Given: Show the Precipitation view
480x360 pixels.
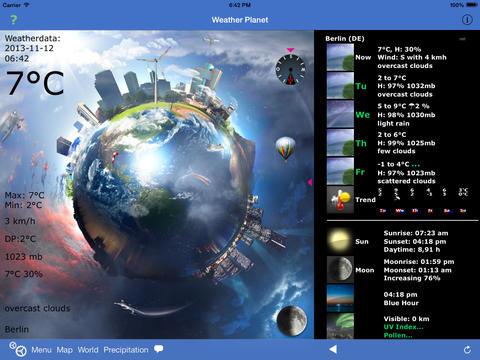Looking at the screenshot, I should 126,350.
